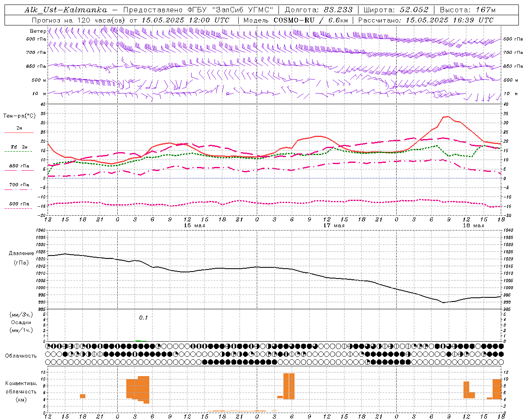Click the (мм/3ч.) precipitation unit label
Screen dimensions: 525x420
point(21,315)
